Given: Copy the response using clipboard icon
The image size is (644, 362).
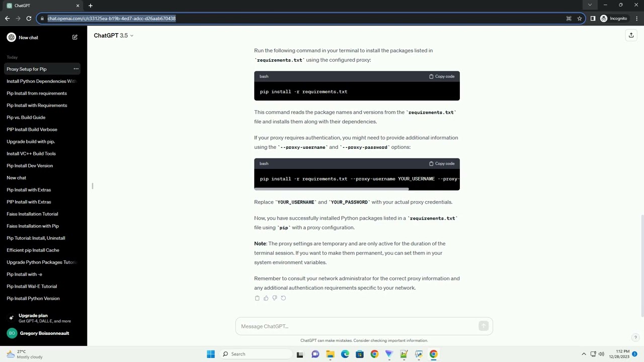Looking at the screenshot, I should coord(257,298).
